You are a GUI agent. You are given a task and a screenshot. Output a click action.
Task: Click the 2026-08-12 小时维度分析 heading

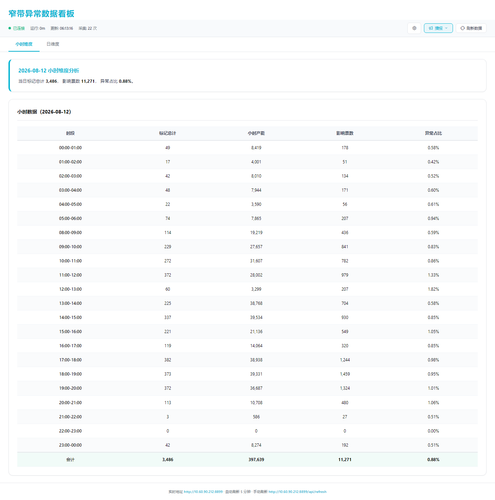[x=49, y=71]
